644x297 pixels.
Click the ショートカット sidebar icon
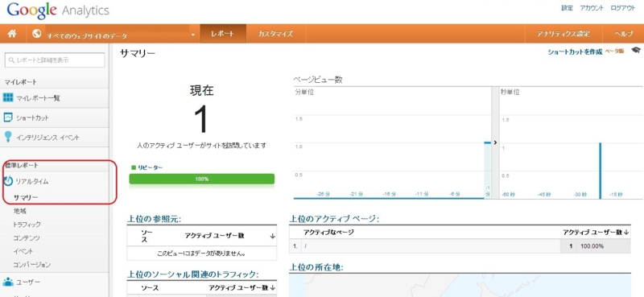(x=8, y=118)
